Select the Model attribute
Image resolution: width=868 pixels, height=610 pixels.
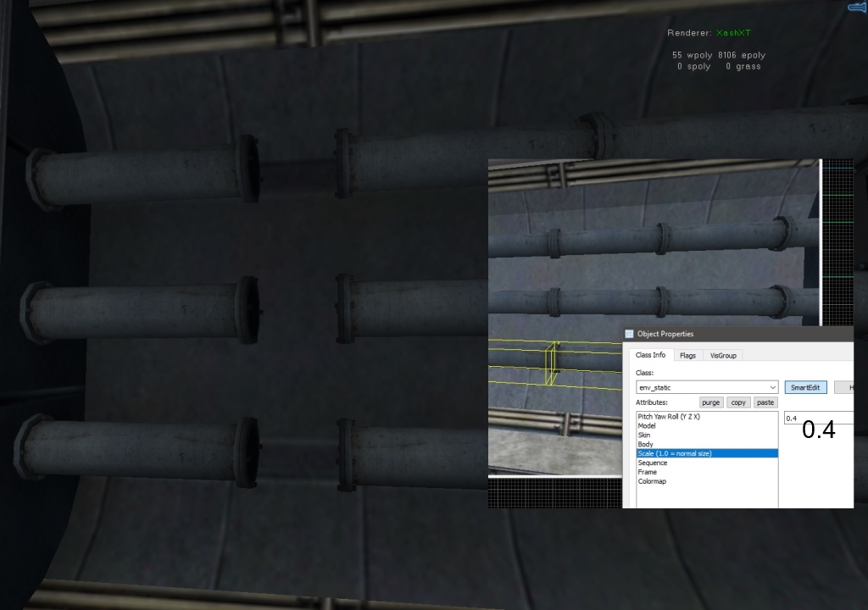point(707,425)
